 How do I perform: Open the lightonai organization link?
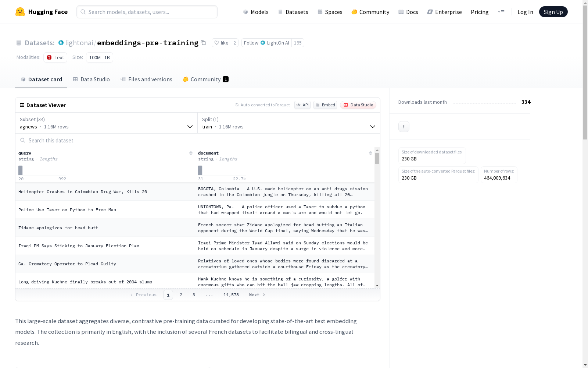[x=79, y=43]
